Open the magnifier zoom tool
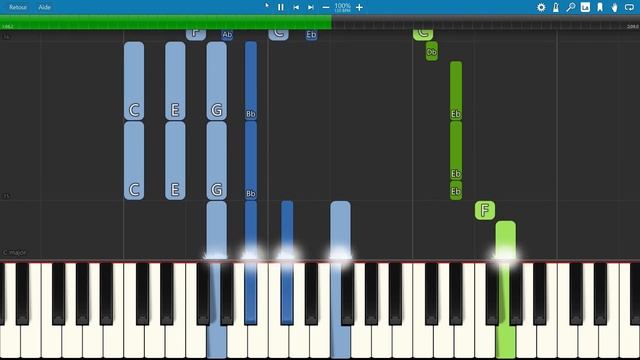Viewport: 640px width, 360px height. tap(571, 7)
